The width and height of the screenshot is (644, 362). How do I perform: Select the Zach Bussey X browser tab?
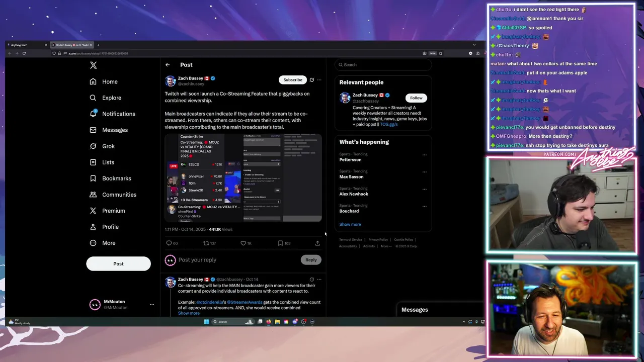[x=72, y=45]
